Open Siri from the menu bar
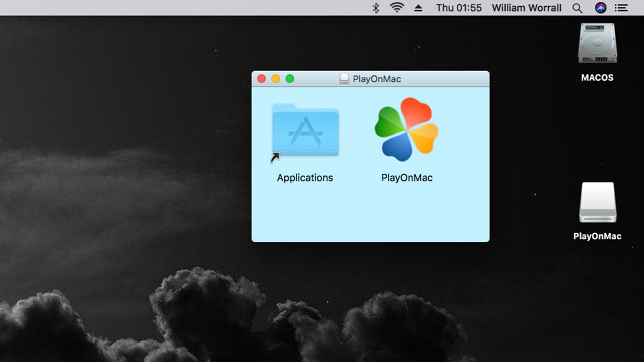Screen dimensions: 644x362 601,8
